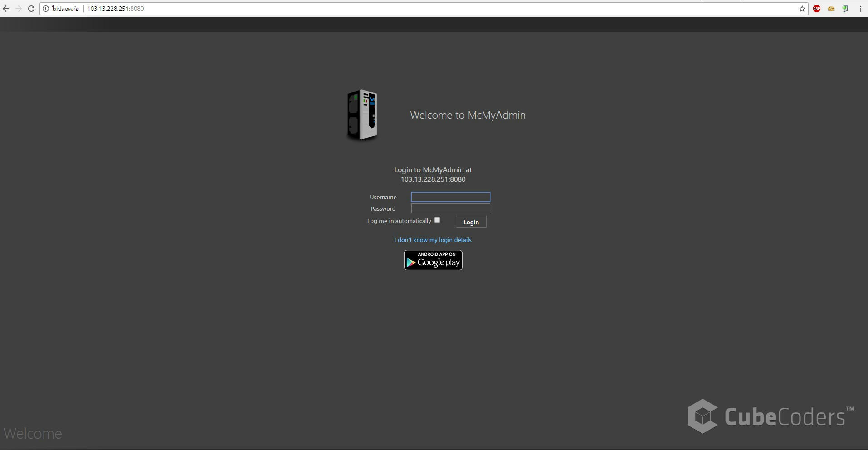
Task: Focus the Username input field
Action: [450, 197]
